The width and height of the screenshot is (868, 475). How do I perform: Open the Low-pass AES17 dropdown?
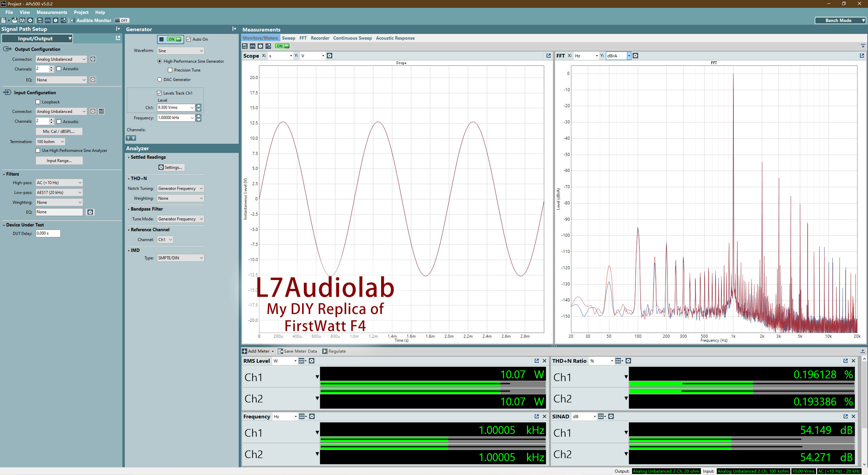pos(59,193)
